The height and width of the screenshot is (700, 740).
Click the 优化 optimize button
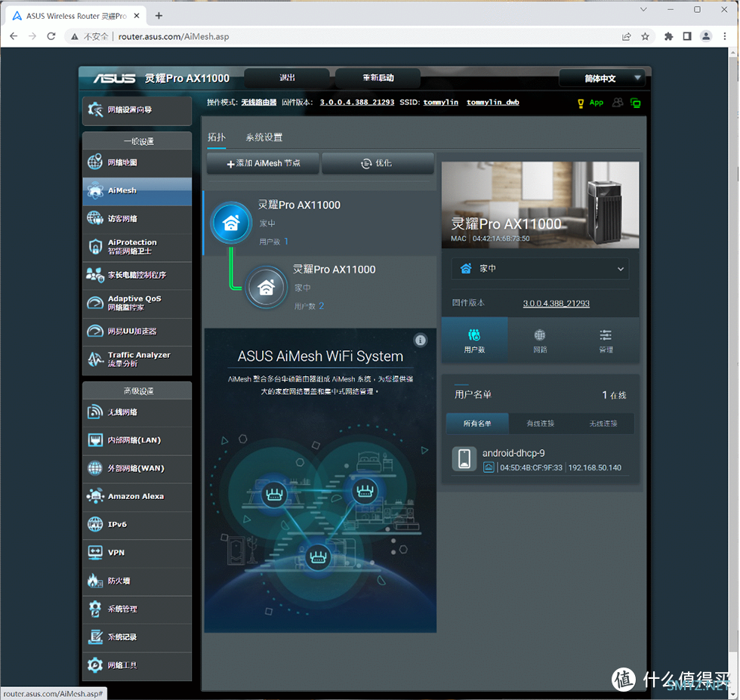[x=378, y=163]
